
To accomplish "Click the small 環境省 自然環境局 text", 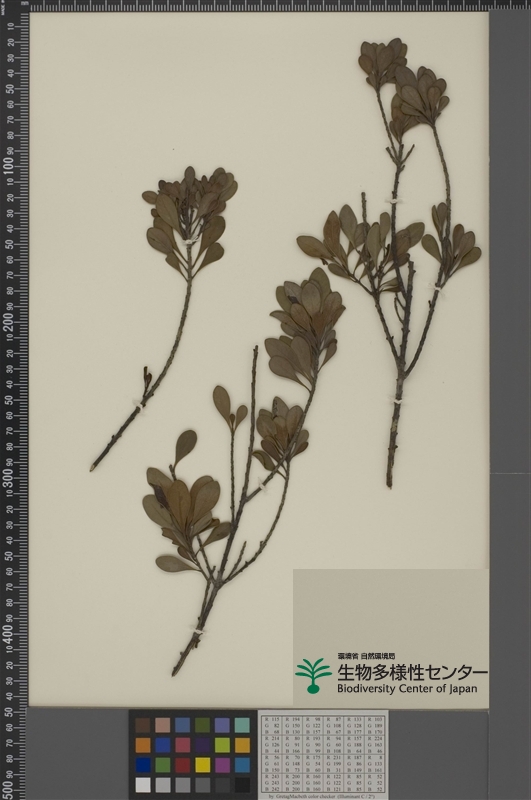I will coord(366,656).
